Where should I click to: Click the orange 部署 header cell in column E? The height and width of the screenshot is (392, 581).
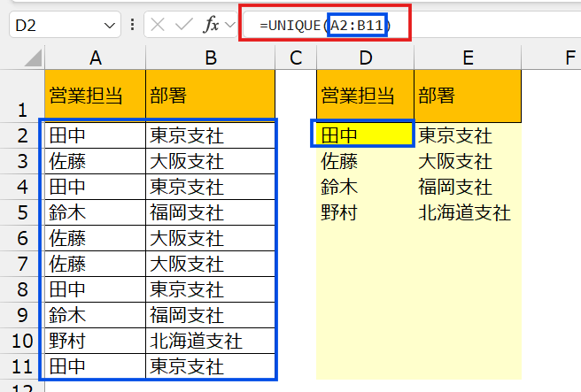pos(467,96)
